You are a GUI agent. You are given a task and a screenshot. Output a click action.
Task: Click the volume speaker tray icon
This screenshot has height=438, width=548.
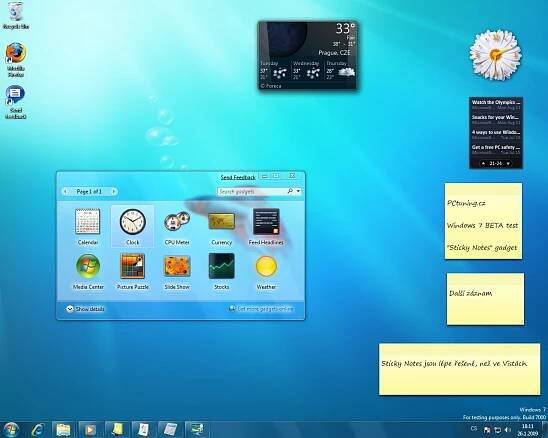(x=508, y=430)
